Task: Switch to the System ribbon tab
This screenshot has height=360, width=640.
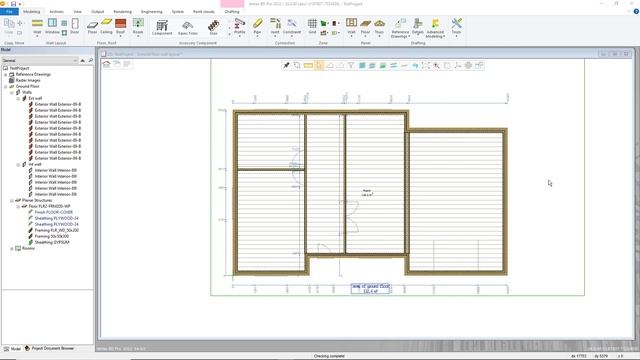Action: point(178,11)
